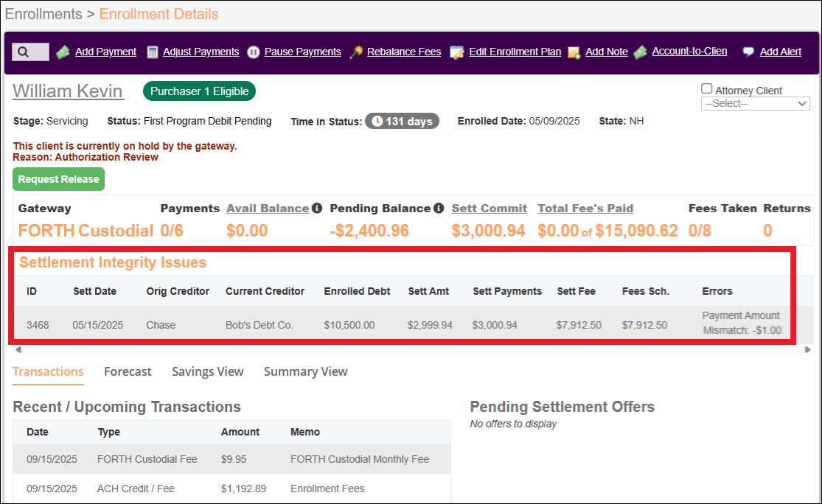Click the Enrollment Details breadcrumb
Screen dimensions: 822x504
159,14
